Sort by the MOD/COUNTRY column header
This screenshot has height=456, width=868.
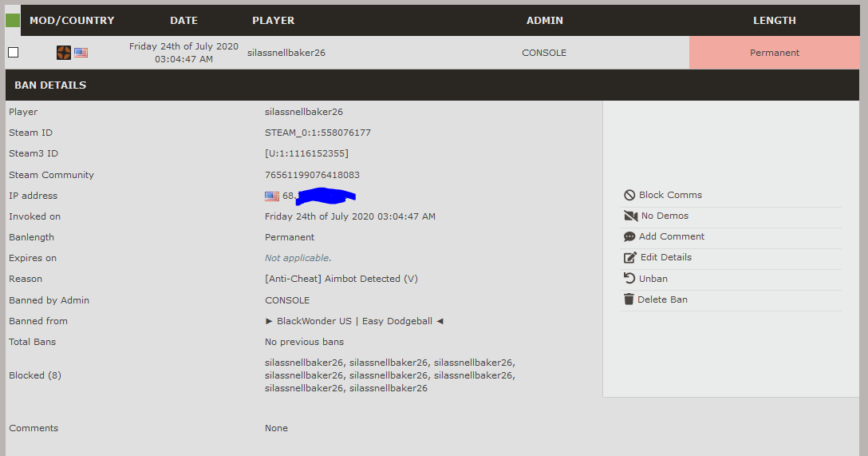[72, 21]
